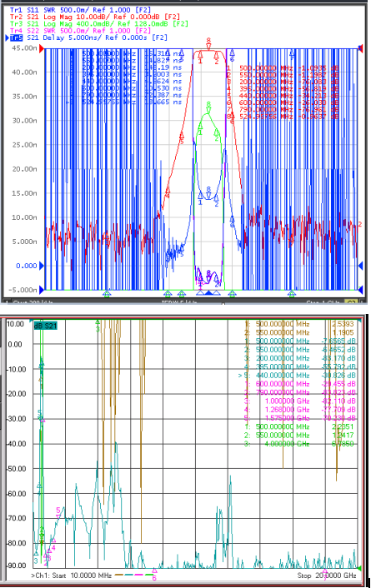Click the blue reference arrow at 0.000
This screenshot has width=371, height=588.
(42, 266)
